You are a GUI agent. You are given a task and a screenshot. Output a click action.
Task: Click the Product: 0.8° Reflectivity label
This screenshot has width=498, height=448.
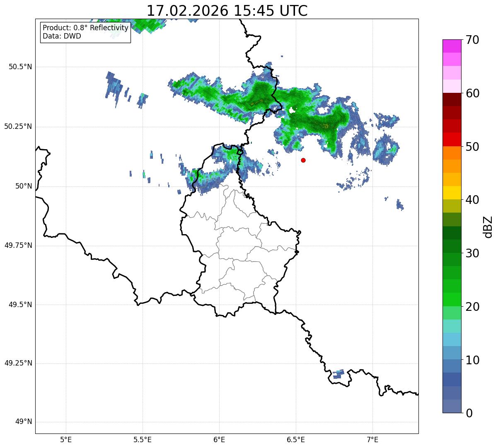(86, 28)
